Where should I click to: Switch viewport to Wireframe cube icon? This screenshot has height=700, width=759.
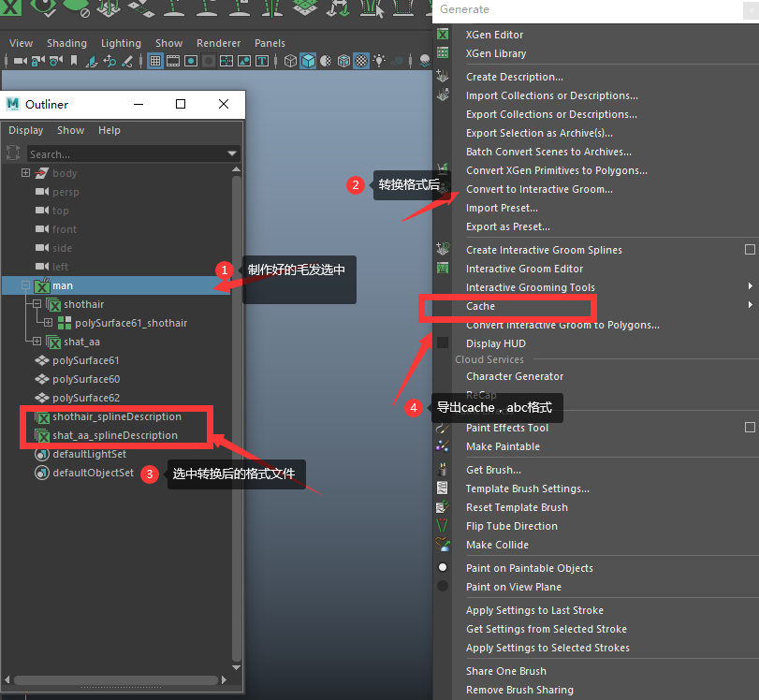pos(290,61)
